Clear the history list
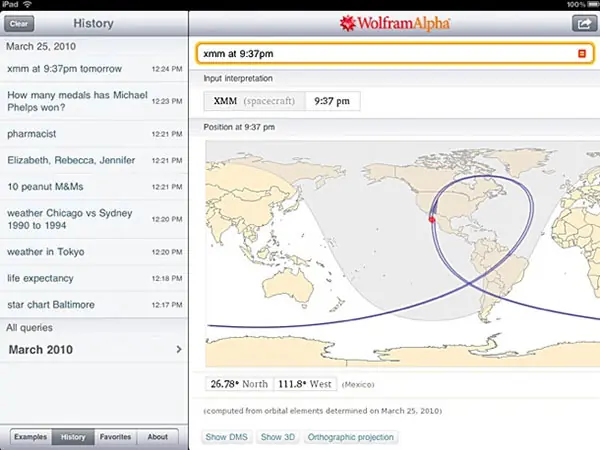 19,24
